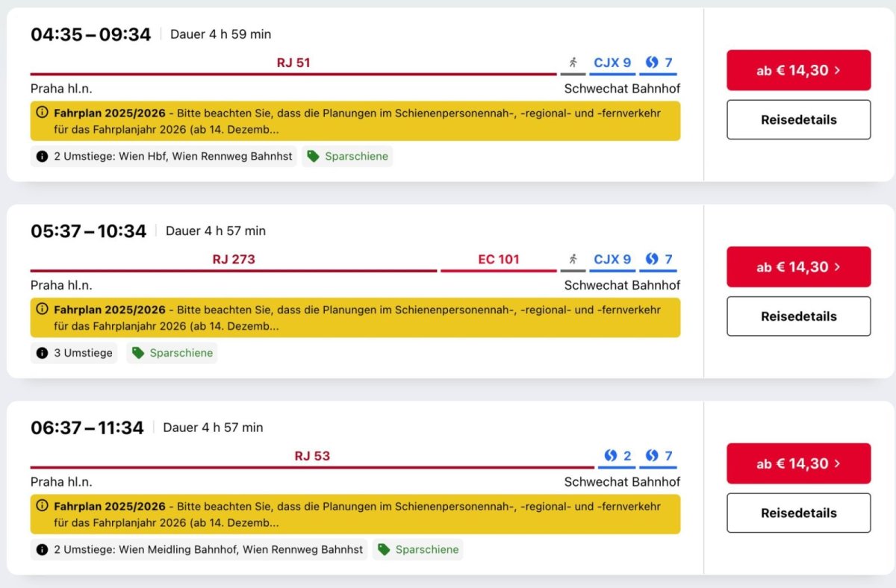Click info icon beside Wien Meidling transfers

[x=42, y=550]
